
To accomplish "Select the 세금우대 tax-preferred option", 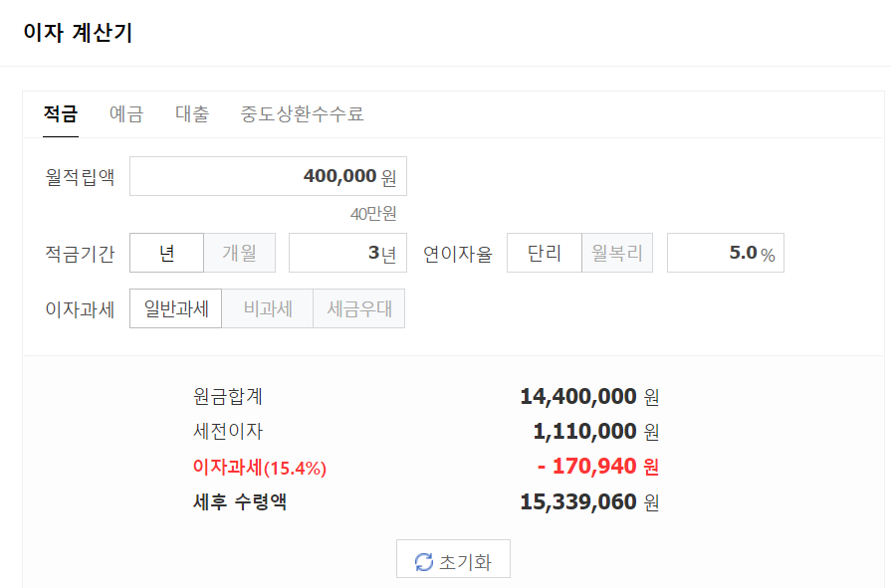I will tap(357, 308).
